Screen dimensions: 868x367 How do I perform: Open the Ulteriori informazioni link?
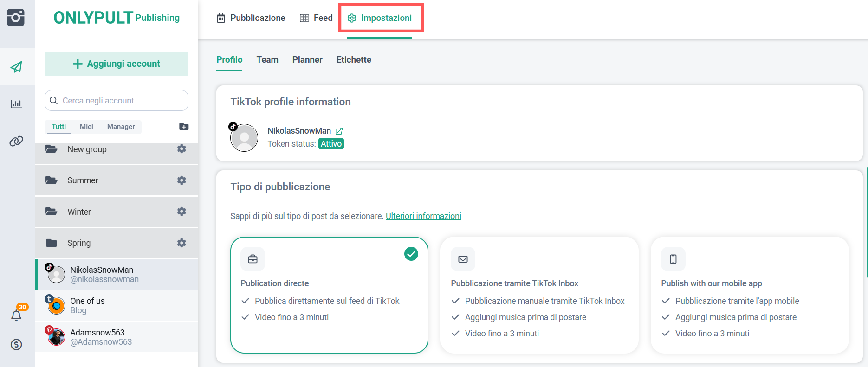423,216
